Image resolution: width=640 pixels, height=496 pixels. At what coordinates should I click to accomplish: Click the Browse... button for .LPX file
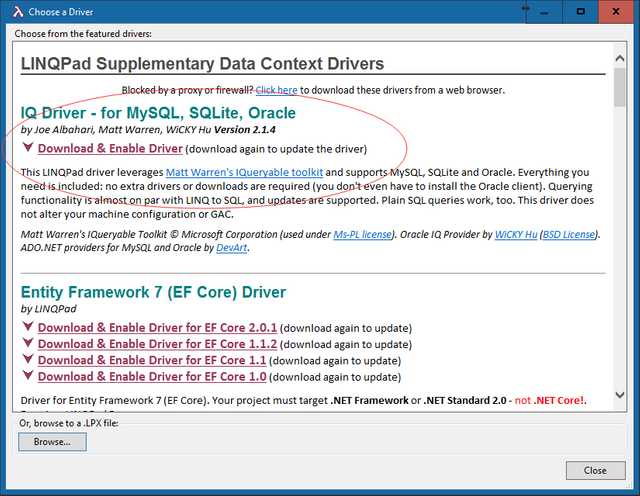click(x=52, y=442)
